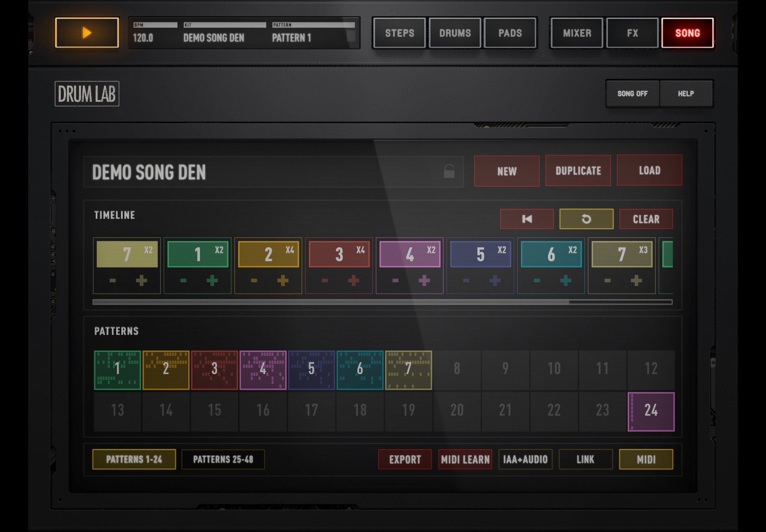The height and width of the screenshot is (532, 766).
Task: Click plus on red timeline block 3
Action: point(353,280)
